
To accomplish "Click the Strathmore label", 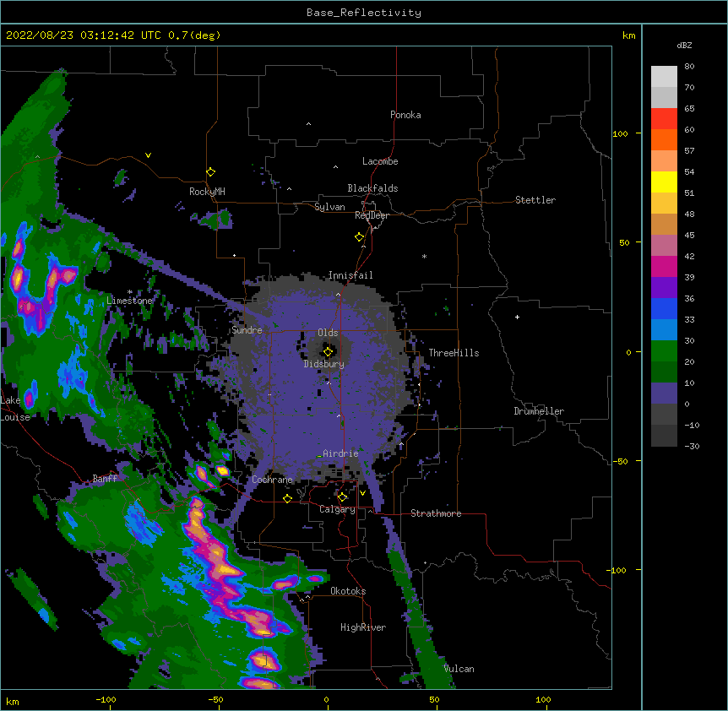I will coord(436,513).
